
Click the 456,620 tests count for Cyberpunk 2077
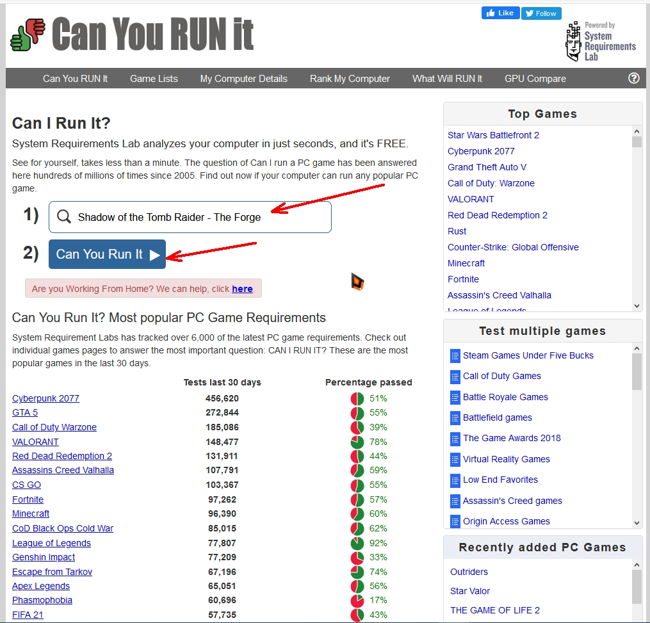222,398
